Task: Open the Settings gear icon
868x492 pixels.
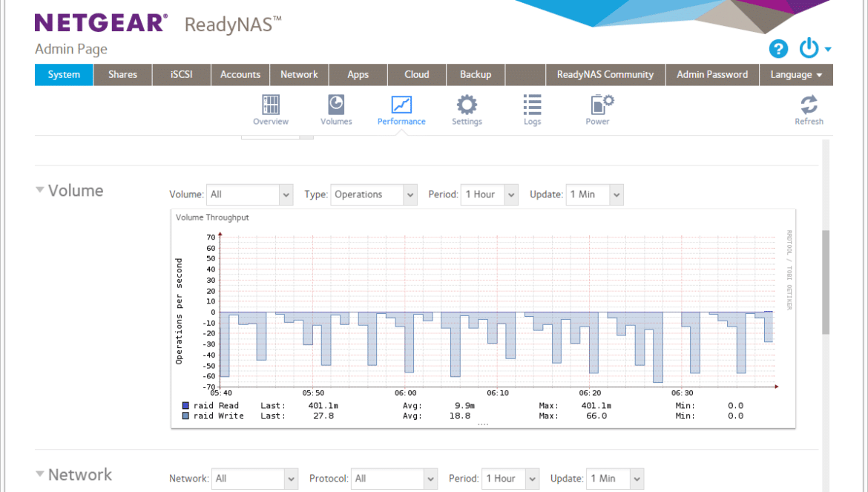Action: 467,110
